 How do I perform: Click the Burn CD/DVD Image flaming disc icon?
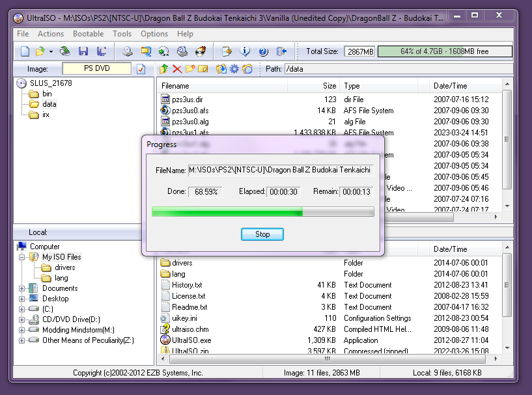pos(201,51)
